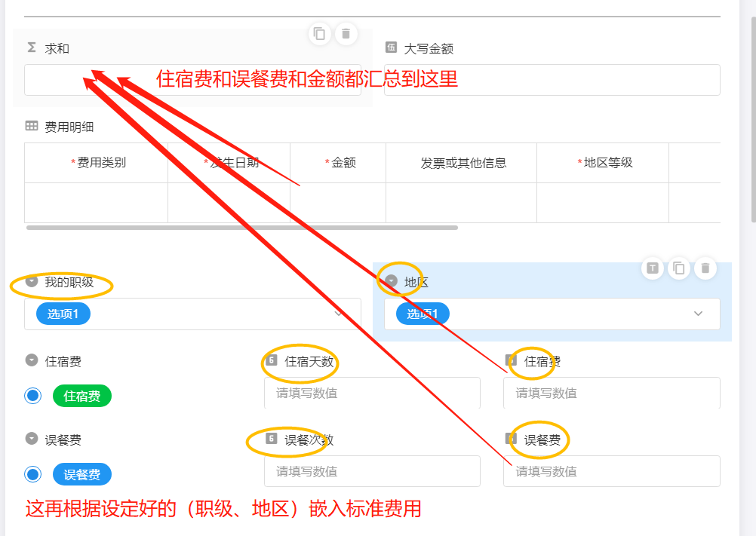Click the 选项1 tag in 我的职级

click(63, 314)
